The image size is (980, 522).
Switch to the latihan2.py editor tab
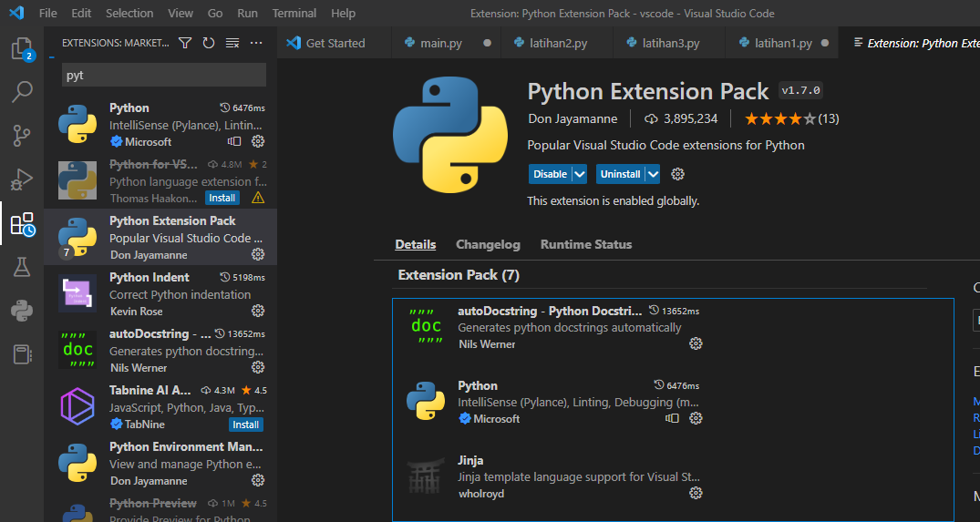[x=558, y=43]
